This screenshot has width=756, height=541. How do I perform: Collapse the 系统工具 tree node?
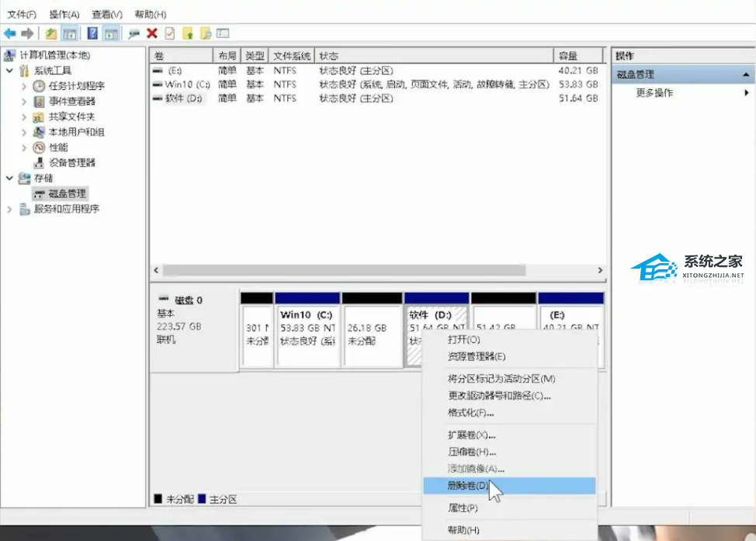(9, 71)
